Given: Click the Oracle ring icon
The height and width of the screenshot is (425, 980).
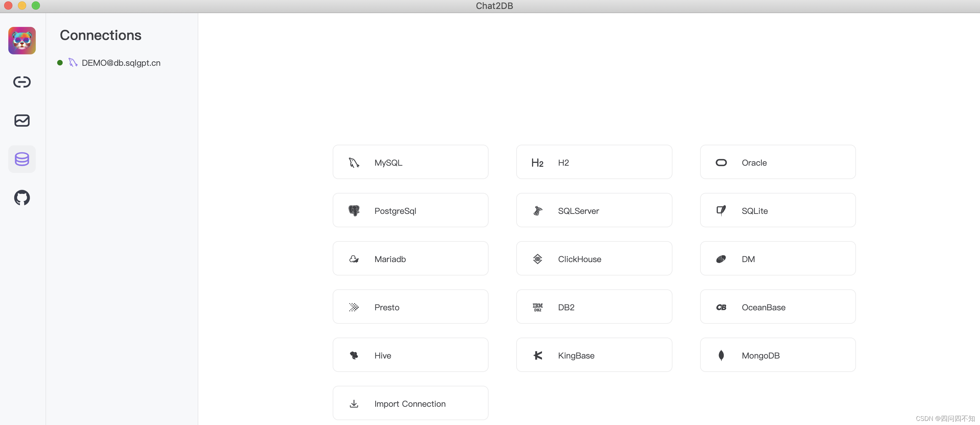Looking at the screenshot, I should 721,163.
